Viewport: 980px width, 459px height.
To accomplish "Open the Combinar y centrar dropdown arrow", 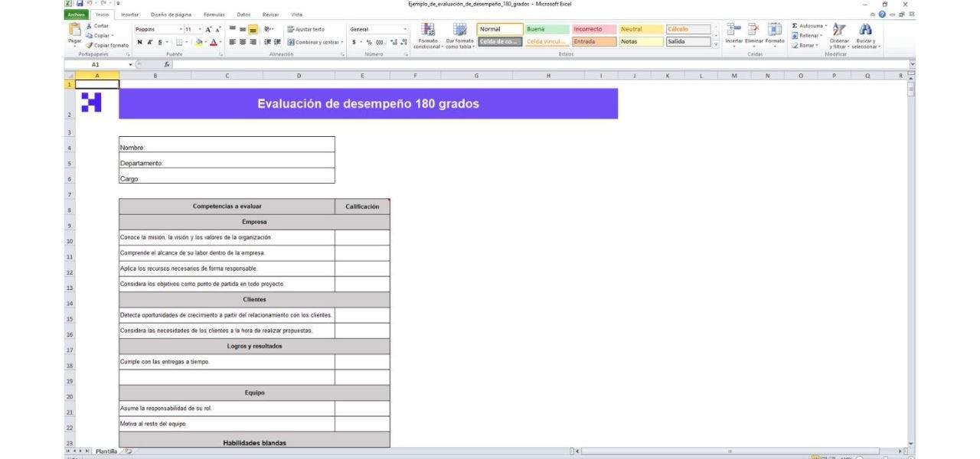I will click(341, 41).
